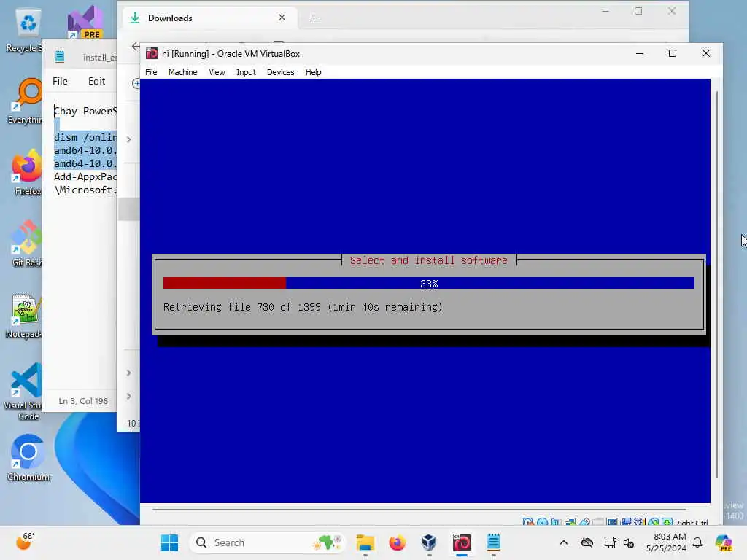Click the taskbar Search box

click(x=267, y=542)
